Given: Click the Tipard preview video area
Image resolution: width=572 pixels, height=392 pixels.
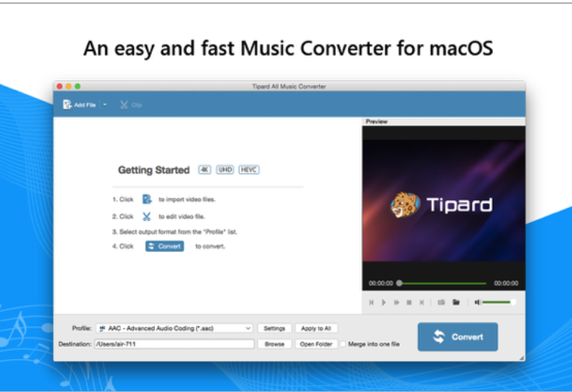Looking at the screenshot, I should tap(444, 201).
